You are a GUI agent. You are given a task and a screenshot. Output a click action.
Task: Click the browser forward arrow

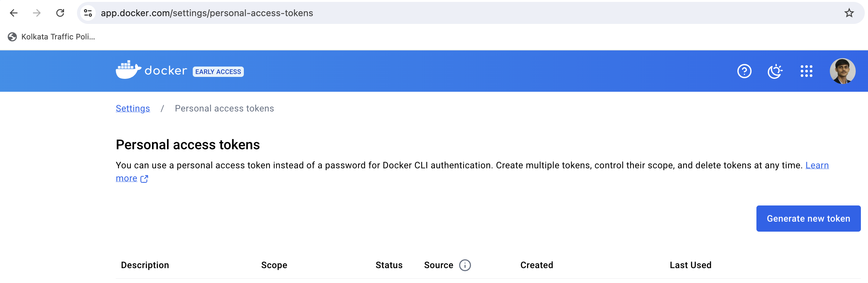pyautogui.click(x=37, y=13)
